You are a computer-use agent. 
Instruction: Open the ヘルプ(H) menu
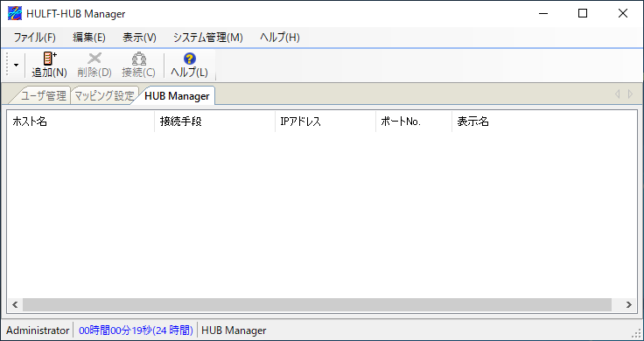[x=280, y=38]
